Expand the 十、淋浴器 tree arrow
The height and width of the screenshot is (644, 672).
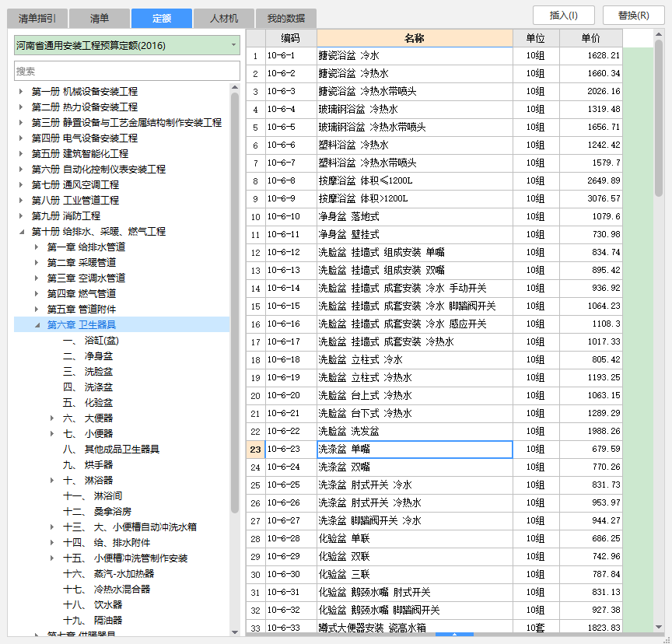[x=52, y=481]
